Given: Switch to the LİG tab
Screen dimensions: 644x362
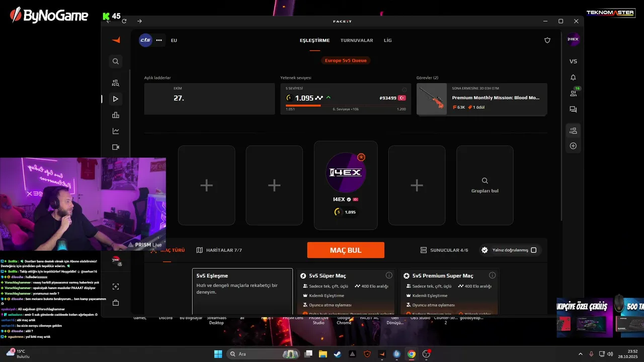Looking at the screenshot, I should click(x=388, y=40).
